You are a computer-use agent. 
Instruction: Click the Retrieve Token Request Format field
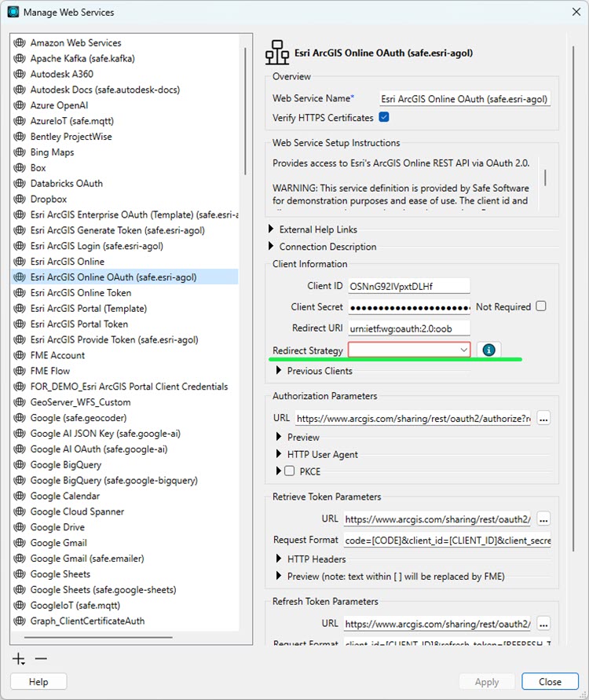click(x=447, y=541)
